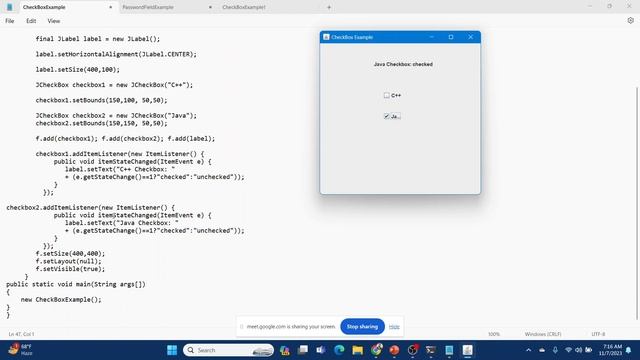
Task: Click UTF-8 encoding indicator
Action: click(x=598, y=334)
